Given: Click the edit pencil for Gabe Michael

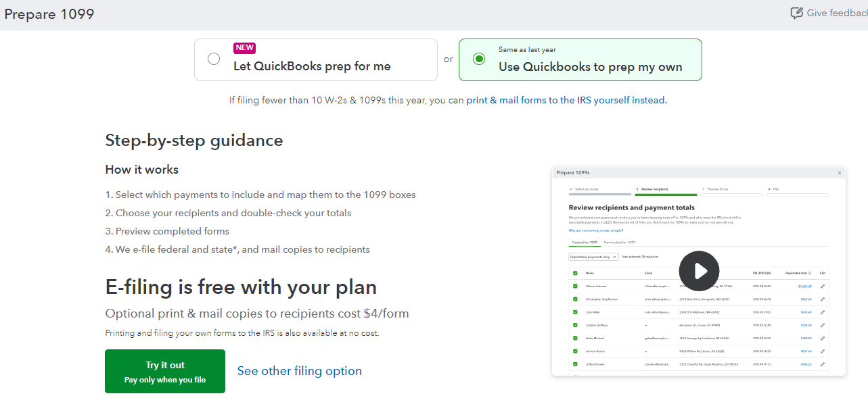Looking at the screenshot, I should coord(823,339).
